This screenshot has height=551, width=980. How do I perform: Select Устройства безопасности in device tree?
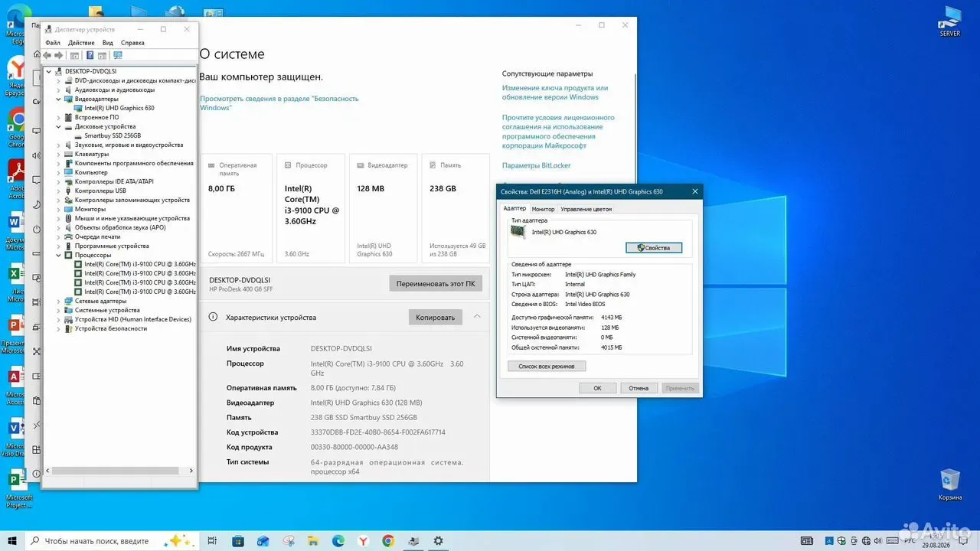(111, 328)
